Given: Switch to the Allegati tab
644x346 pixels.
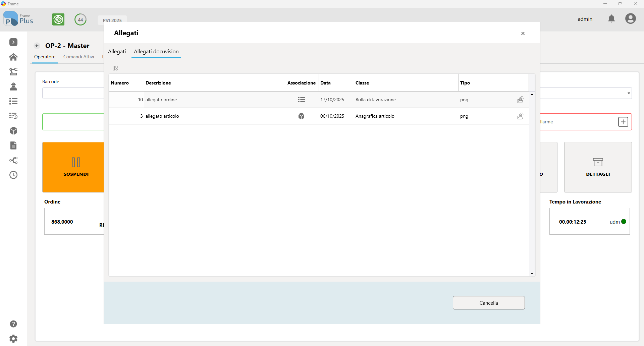Looking at the screenshot, I should click(x=117, y=52).
